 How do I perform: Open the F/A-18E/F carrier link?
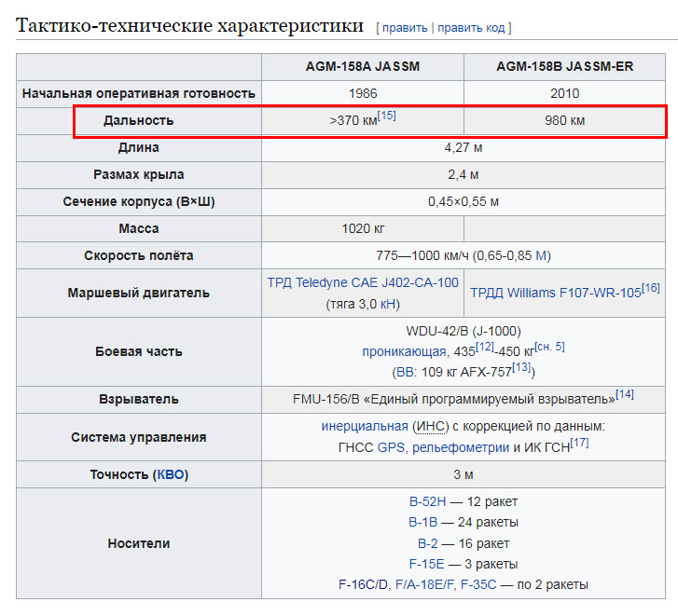point(424,585)
